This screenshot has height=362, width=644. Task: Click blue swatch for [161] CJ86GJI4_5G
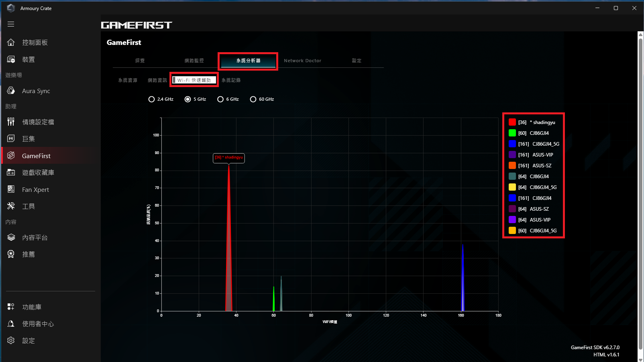coord(512,144)
